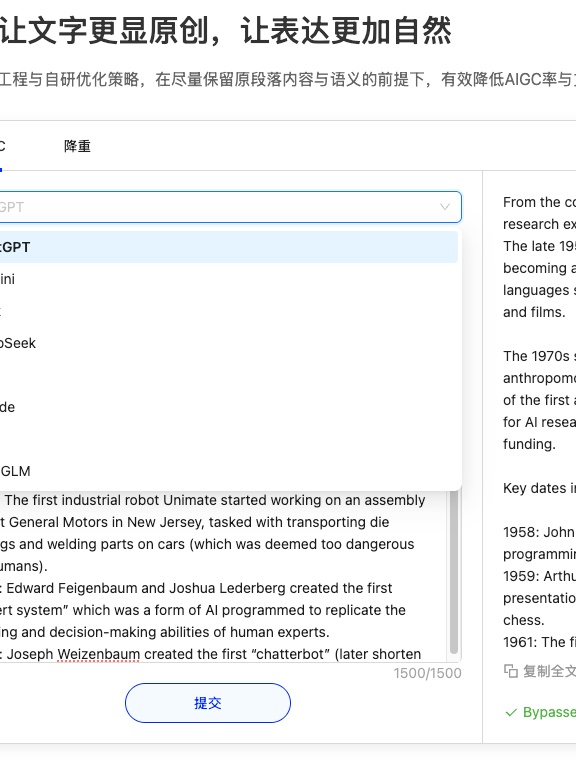Screen dimensions: 576x767
Task: Choose the ChatGLM option in dropdown
Action: [228, 471]
